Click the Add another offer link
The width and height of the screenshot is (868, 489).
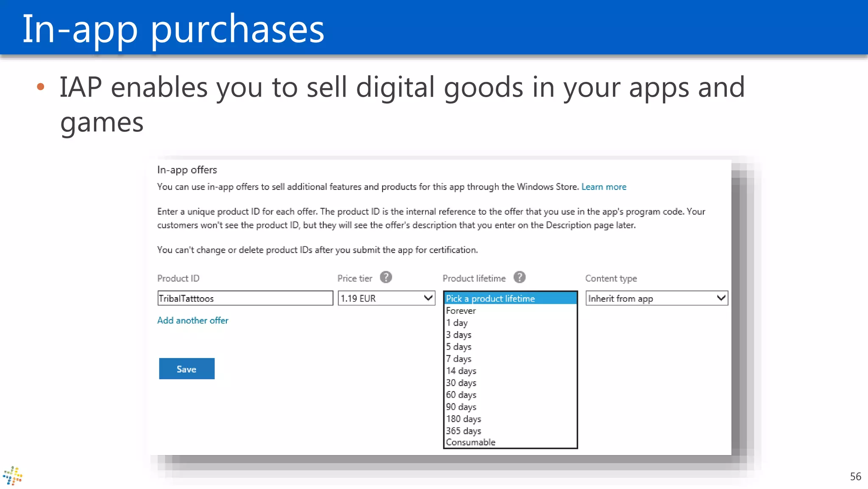click(x=192, y=320)
